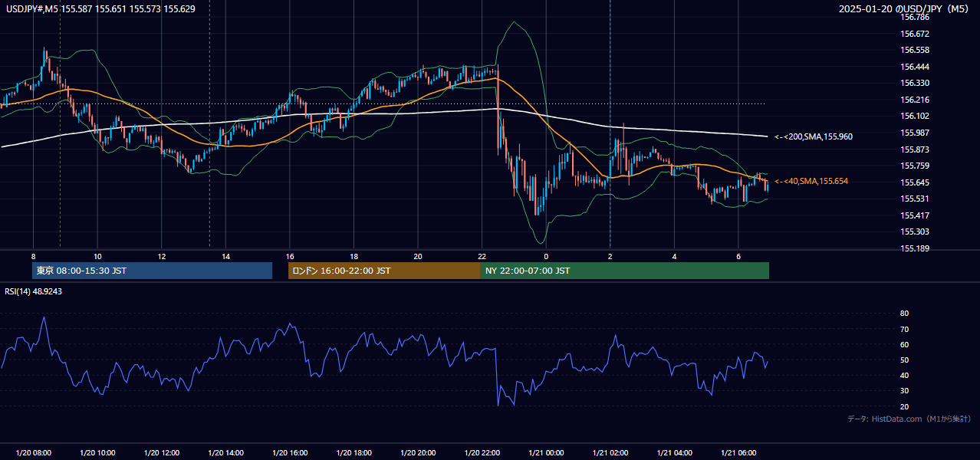Click hour label 16 on price chart axis
Image resolution: width=980 pixels, height=460 pixels.
[x=290, y=256]
